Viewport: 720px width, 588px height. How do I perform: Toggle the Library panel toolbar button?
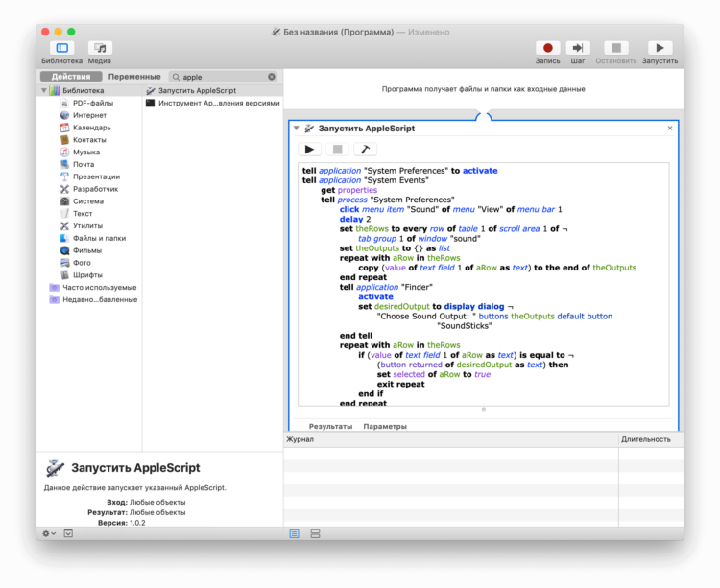click(62, 48)
